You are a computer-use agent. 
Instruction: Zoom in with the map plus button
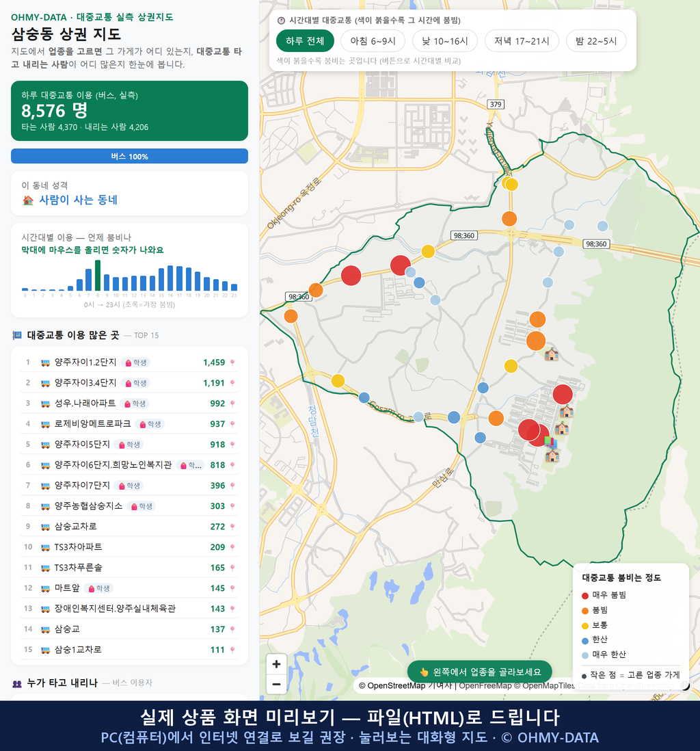(276, 664)
